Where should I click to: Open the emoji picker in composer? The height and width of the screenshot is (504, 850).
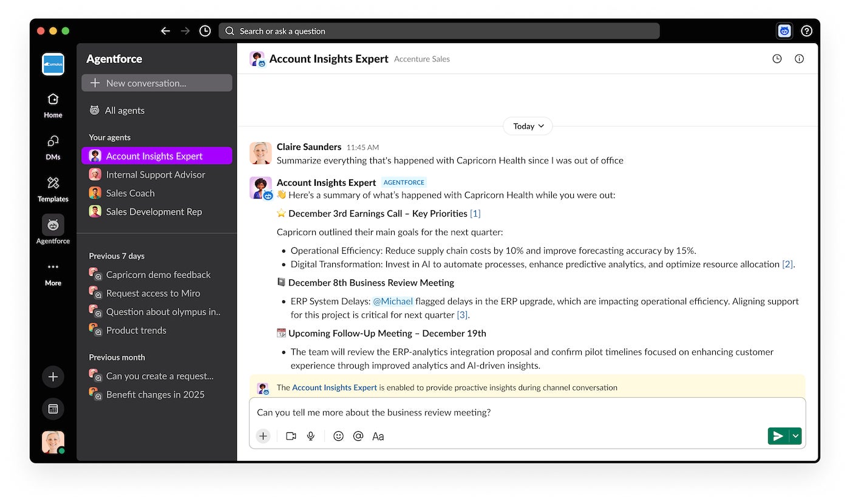click(338, 436)
